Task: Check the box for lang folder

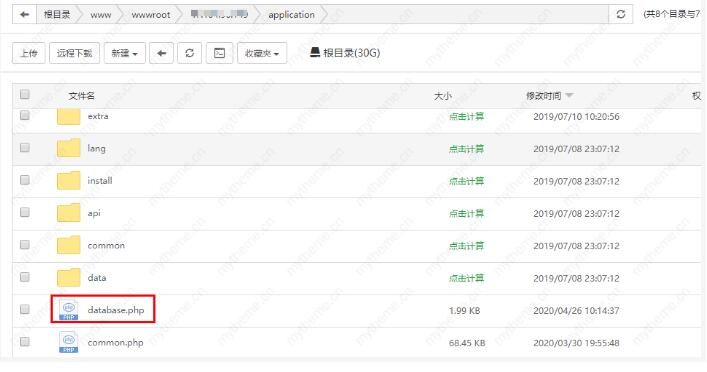Action: coord(25,148)
